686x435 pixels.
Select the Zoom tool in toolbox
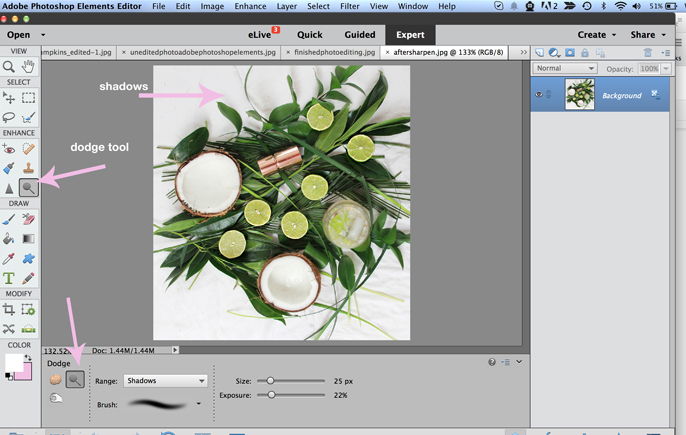pyautogui.click(x=9, y=66)
